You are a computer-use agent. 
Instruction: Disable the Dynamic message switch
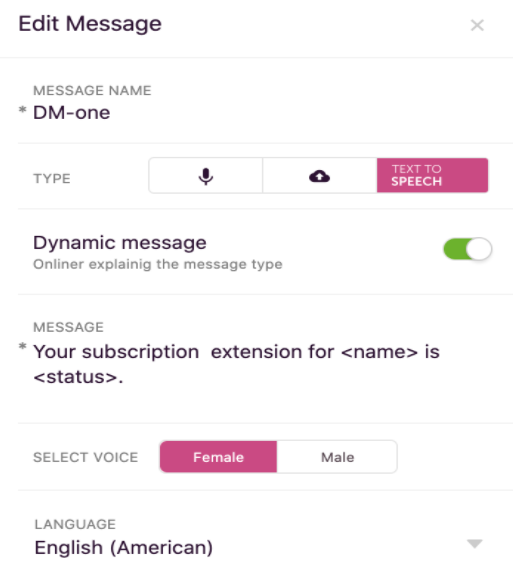tap(467, 249)
